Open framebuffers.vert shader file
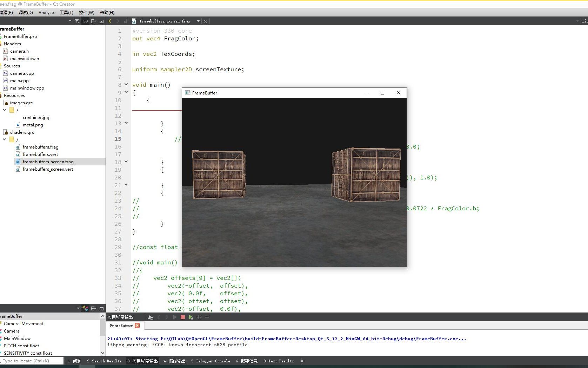The height and width of the screenshot is (368, 588). click(40, 154)
